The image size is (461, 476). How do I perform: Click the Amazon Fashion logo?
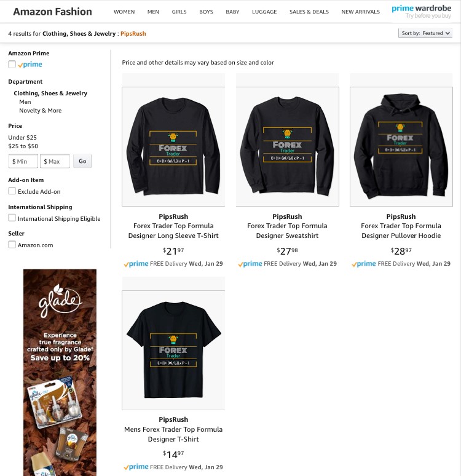tap(52, 12)
